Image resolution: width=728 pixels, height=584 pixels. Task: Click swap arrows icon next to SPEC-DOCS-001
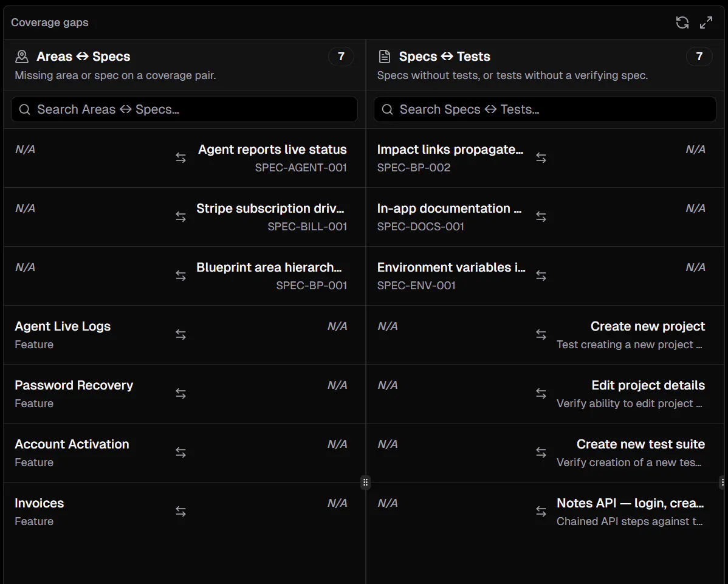tap(541, 217)
